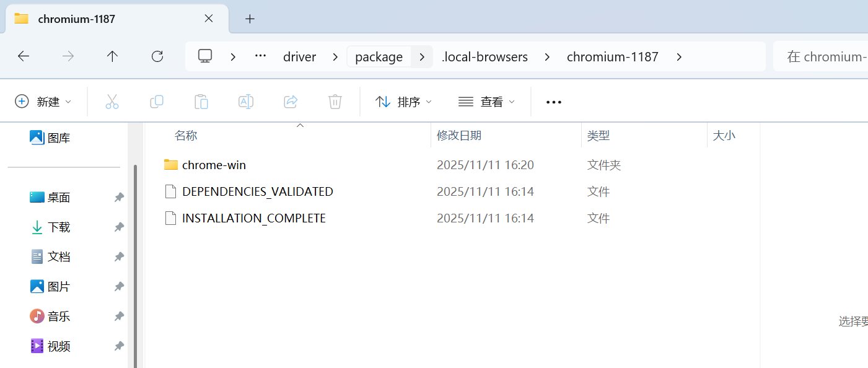Open the 查看 view dropdown
The height and width of the screenshot is (368, 868).
pyautogui.click(x=487, y=102)
